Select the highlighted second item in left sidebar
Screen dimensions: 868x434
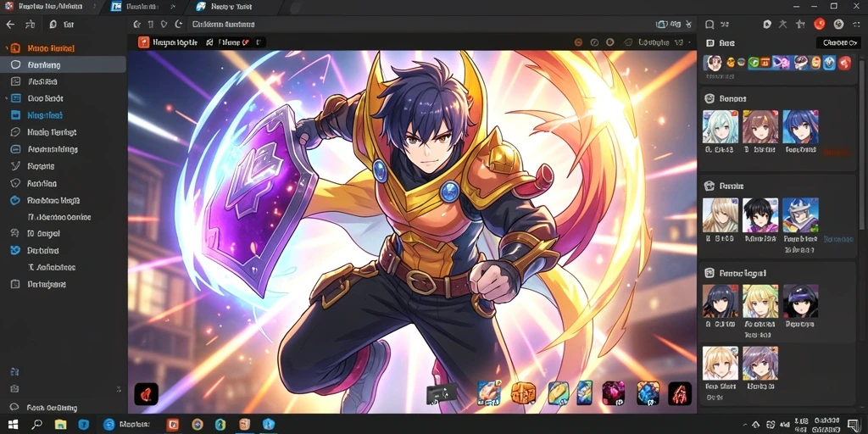(63, 64)
